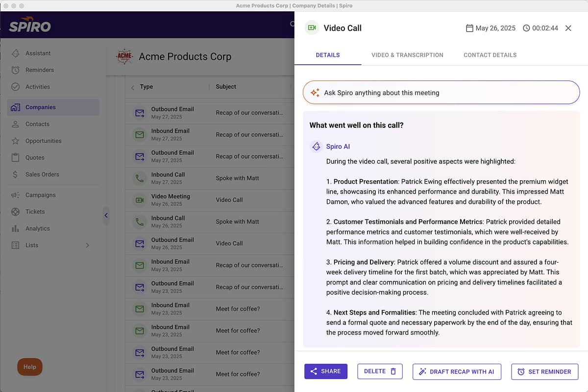The width and height of the screenshot is (588, 392).
Task: Click the 'What went well on this call?' heading
Action: tap(357, 125)
